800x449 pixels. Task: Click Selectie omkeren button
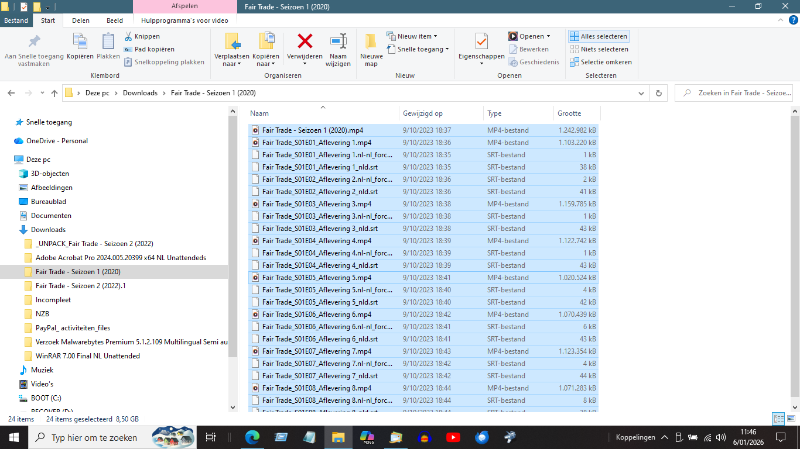(x=598, y=61)
